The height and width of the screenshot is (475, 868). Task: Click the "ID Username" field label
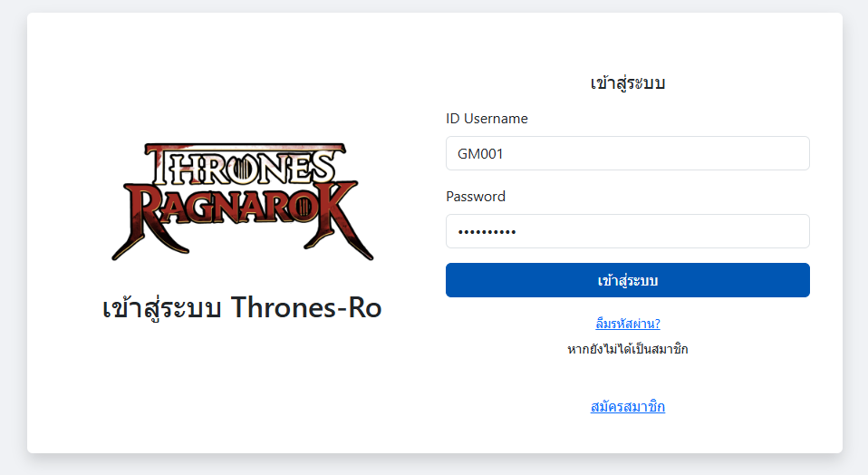point(487,119)
